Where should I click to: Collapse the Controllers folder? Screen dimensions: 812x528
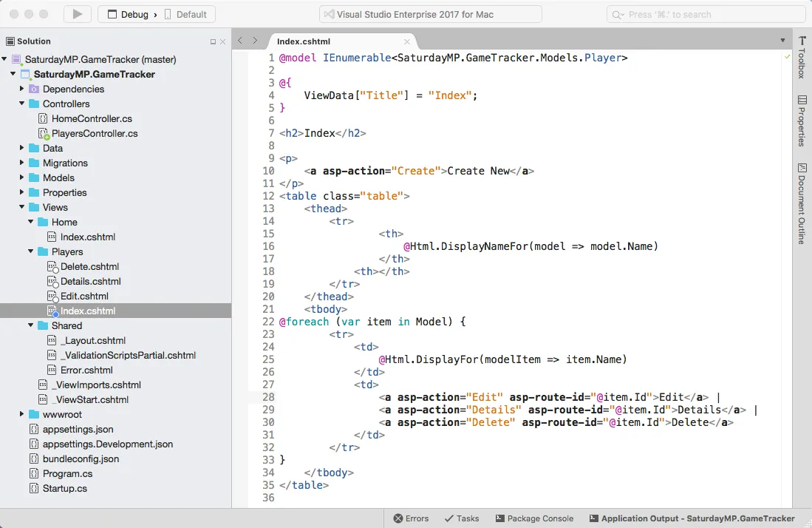21,104
